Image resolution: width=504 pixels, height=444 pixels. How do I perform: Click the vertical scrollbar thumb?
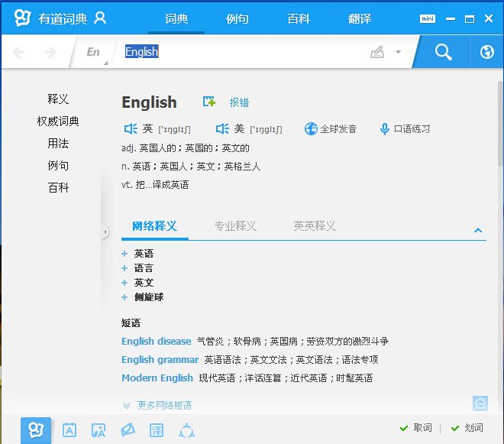coord(501,124)
